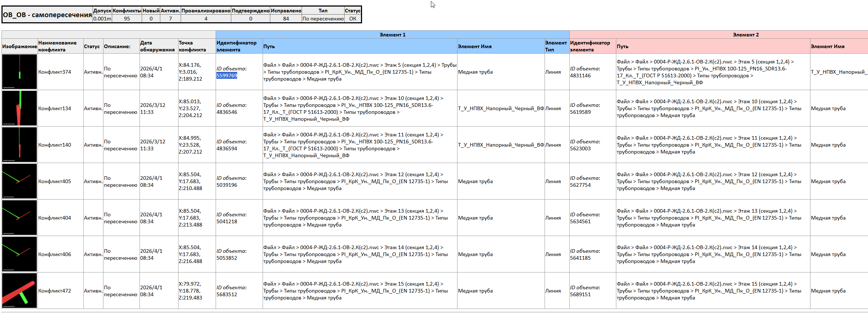Click object ID 5683512 in Element 1

click(x=227, y=294)
